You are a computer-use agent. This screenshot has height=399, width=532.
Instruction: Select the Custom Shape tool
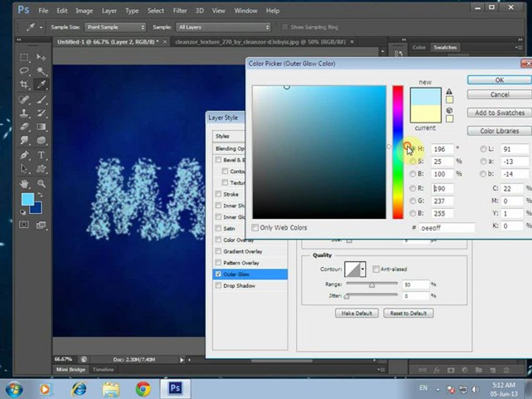(x=41, y=168)
